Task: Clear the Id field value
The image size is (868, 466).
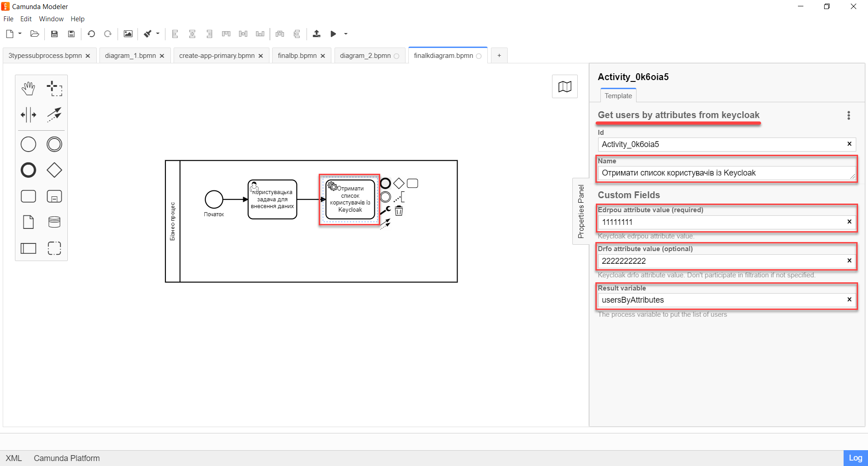Action: pos(849,144)
